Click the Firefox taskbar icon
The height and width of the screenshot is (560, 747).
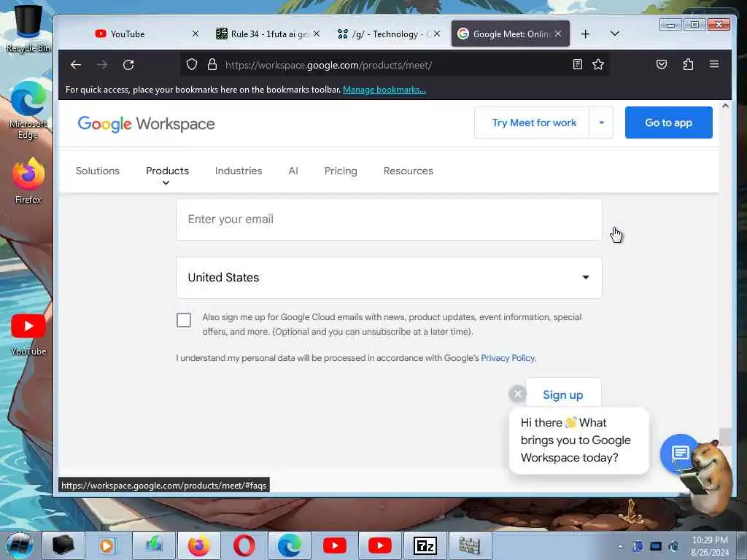click(199, 545)
